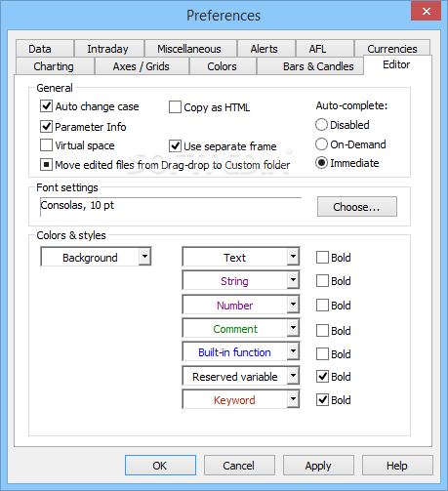Image resolution: width=448 pixels, height=491 pixels.
Task: Open the Text color dropdown
Action: coord(241,257)
